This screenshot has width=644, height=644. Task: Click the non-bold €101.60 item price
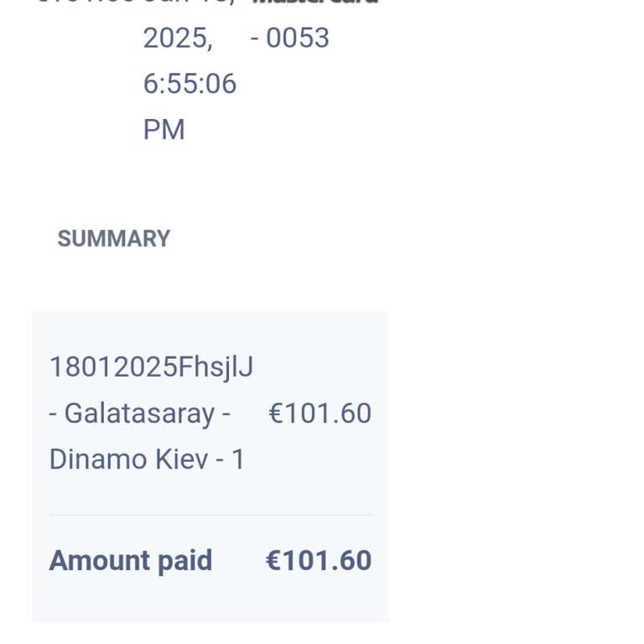[x=319, y=413]
